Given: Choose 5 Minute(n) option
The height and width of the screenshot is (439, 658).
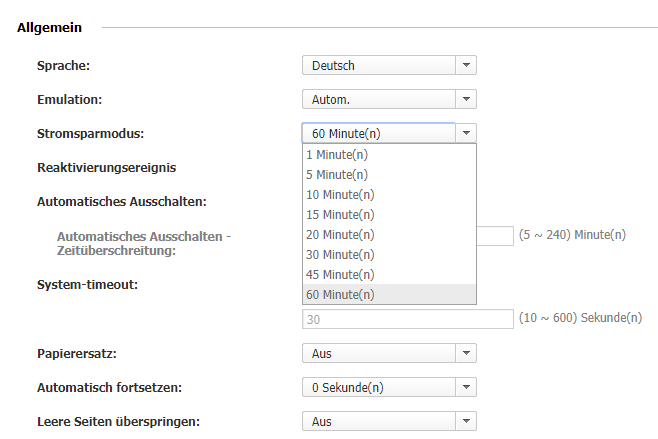Looking at the screenshot, I should coord(389,175).
